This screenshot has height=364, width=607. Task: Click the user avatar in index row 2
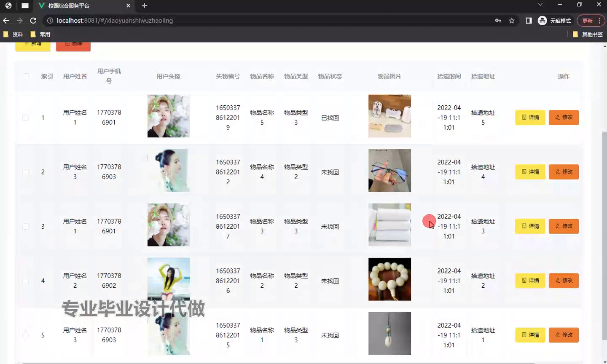click(x=169, y=170)
